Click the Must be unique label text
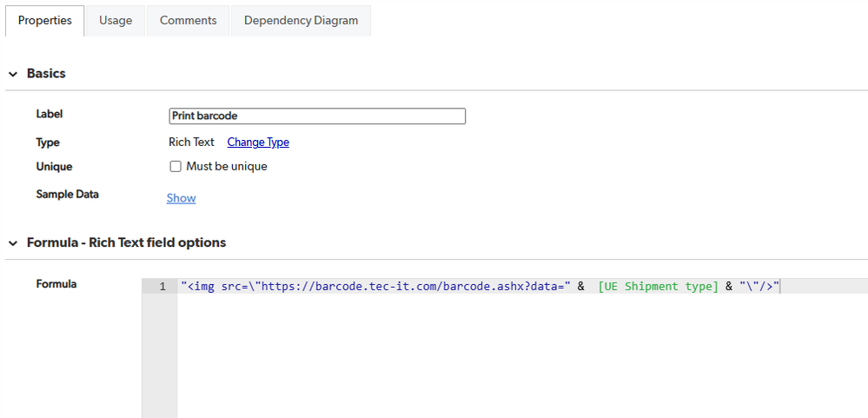Screen dimensions: 868x418 click(226, 167)
